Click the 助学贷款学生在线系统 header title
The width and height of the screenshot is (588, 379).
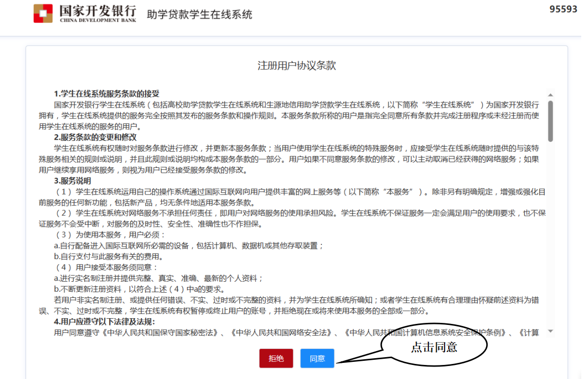(x=200, y=15)
